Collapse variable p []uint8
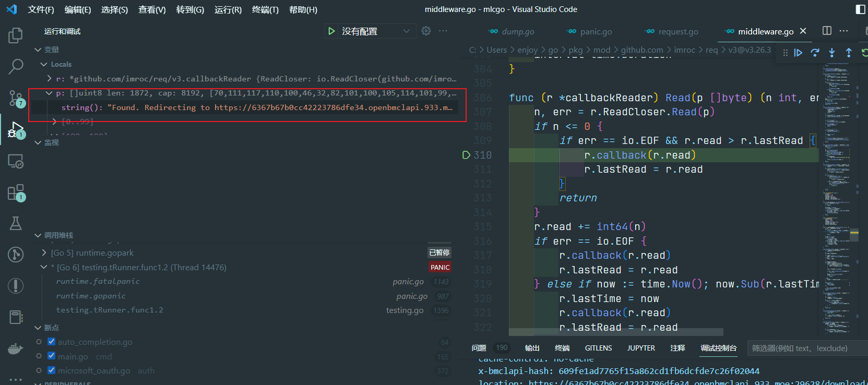Image resolution: width=868 pixels, height=385 pixels. click(x=50, y=93)
